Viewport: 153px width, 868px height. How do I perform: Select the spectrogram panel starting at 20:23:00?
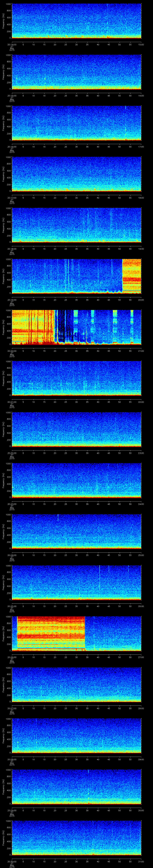(76, 481)
